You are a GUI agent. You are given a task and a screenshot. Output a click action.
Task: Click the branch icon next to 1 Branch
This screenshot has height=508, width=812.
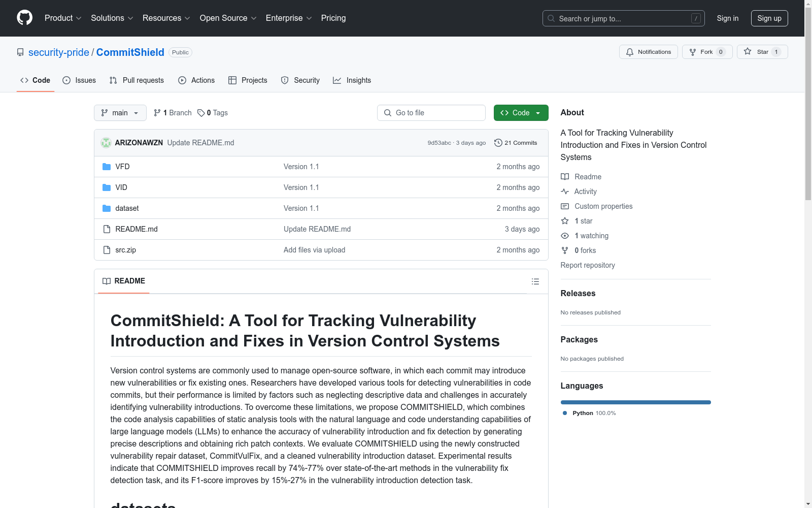click(x=157, y=113)
